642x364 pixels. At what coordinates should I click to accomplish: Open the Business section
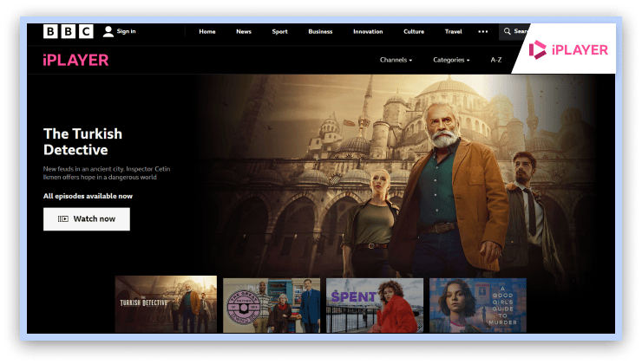(320, 31)
